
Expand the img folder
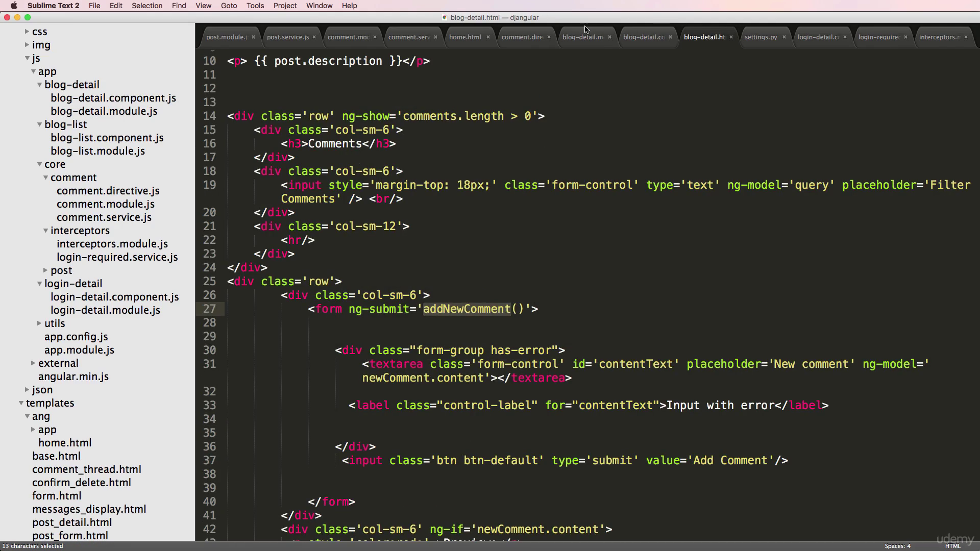click(27, 45)
